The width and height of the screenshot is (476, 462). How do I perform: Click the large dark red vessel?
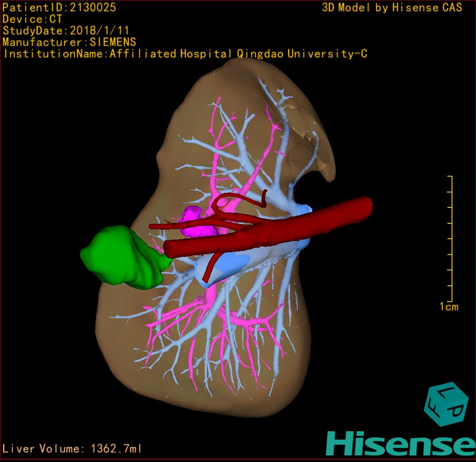click(267, 228)
